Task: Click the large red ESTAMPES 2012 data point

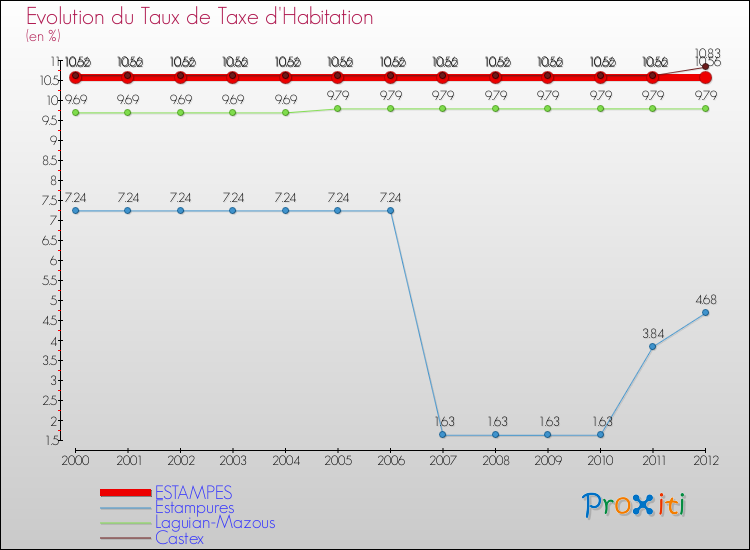Action: click(x=706, y=77)
